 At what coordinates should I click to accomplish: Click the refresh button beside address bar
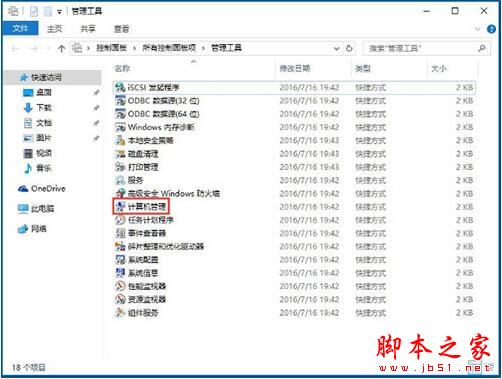pos(349,48)
